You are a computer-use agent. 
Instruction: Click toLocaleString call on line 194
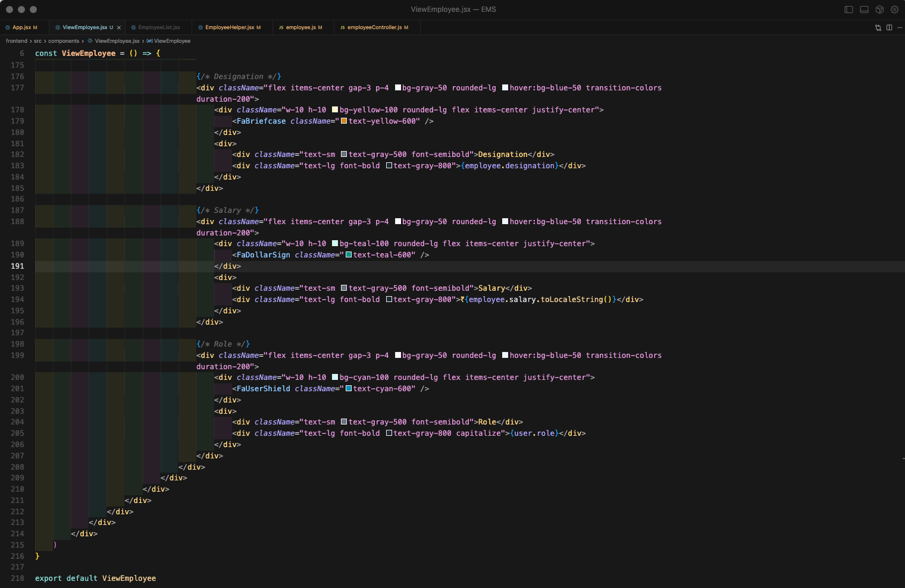pyautogui.click(x=577, y=300)
